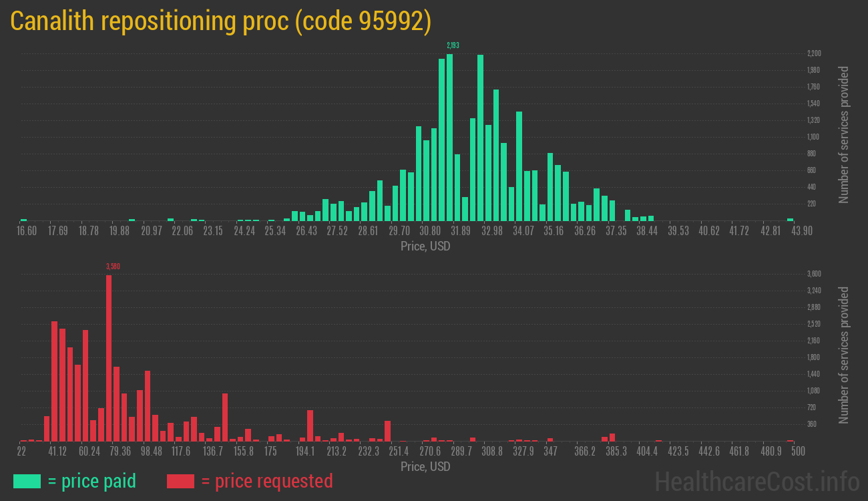Viewport: 868px width, 501px height.
Task: Click the 'Price, USD' title under green chart
Action: coord(425,246)
